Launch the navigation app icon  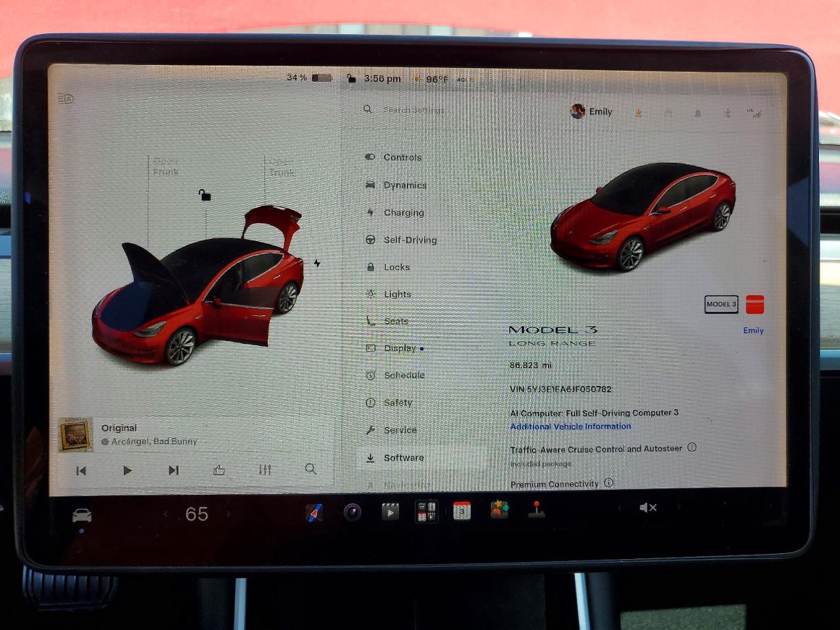(314, 513)
